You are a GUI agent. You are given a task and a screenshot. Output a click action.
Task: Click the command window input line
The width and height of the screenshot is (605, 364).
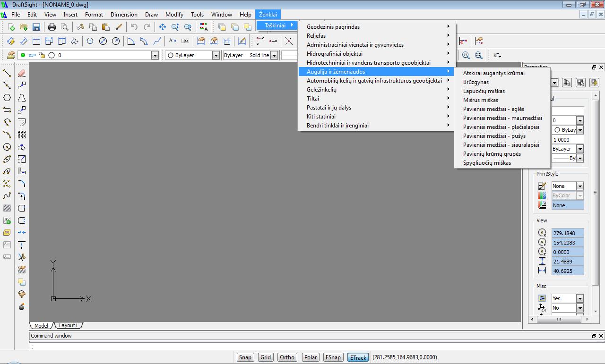coord(317,346)
